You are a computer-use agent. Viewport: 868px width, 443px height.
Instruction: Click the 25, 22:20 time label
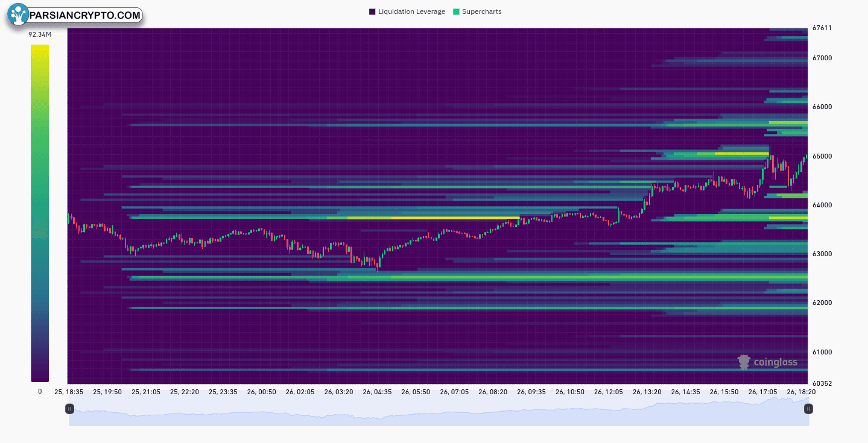[185, 392]
